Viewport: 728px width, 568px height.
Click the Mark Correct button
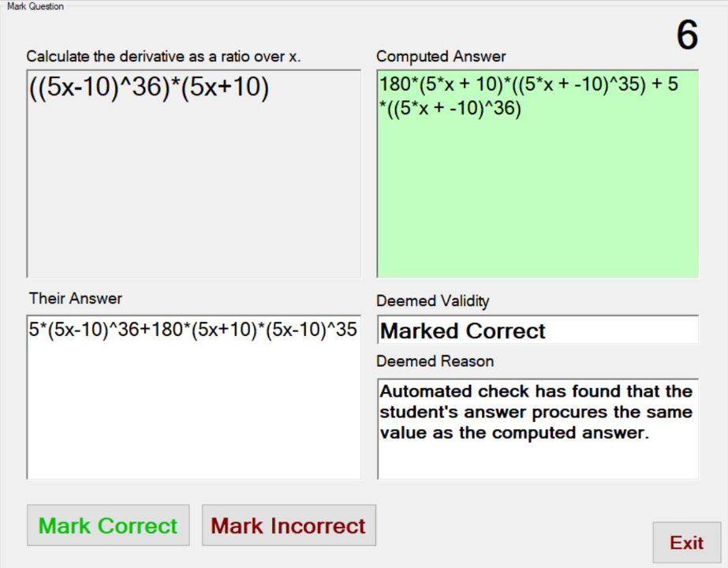pos(108,525)
